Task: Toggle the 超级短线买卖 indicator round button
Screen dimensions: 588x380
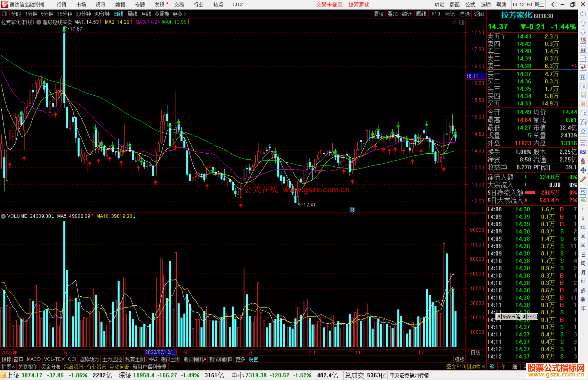Action: [39, 22]
